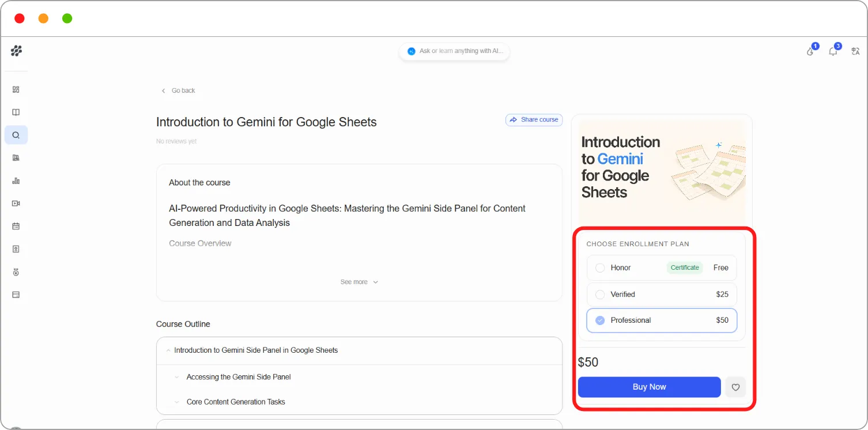Screen dimensions: 868x430
Task: Open the flame streak icon with badge 1
Action: (x=810, y=51)
